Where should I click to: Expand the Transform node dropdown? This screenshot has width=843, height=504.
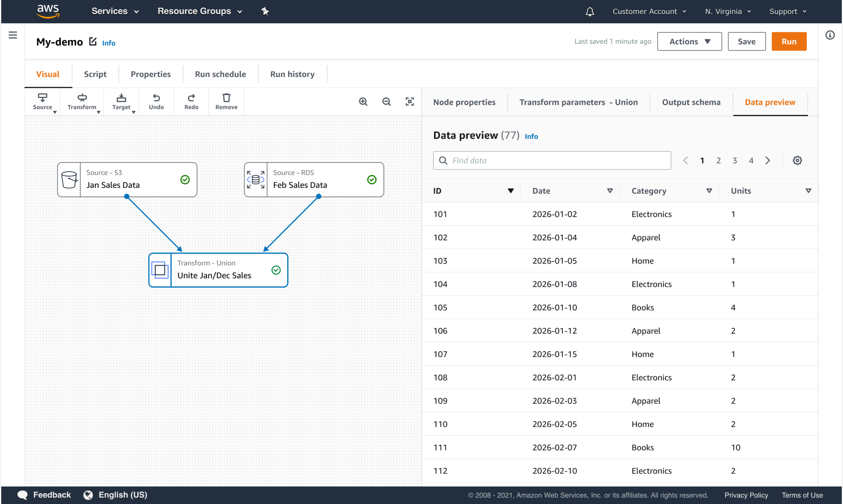(83, 102)
